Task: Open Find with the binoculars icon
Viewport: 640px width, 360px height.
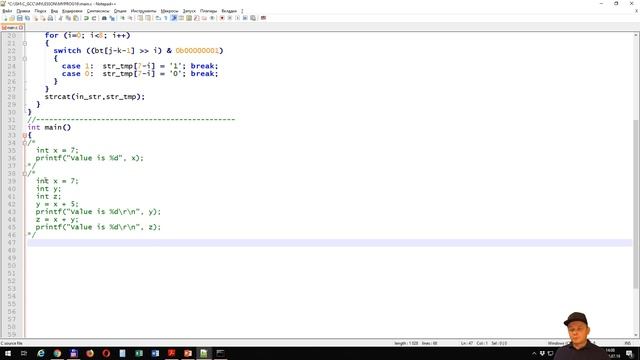Action: click(x=104, y=18)
